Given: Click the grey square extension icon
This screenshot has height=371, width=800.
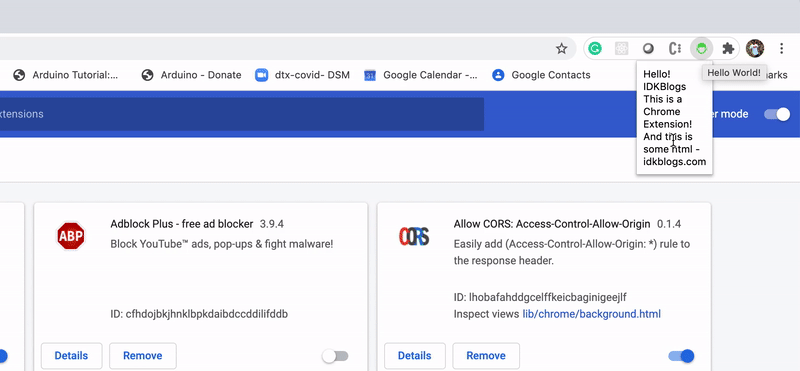Looking at the screenshot, I should [x=621, y=48].
